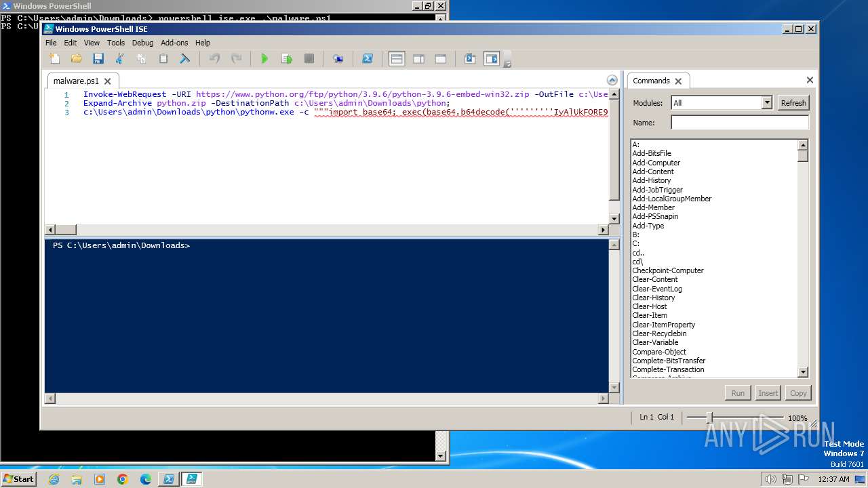Show the script pane on top
Viewport: 868px width, 488px height.
coord(397,59)
